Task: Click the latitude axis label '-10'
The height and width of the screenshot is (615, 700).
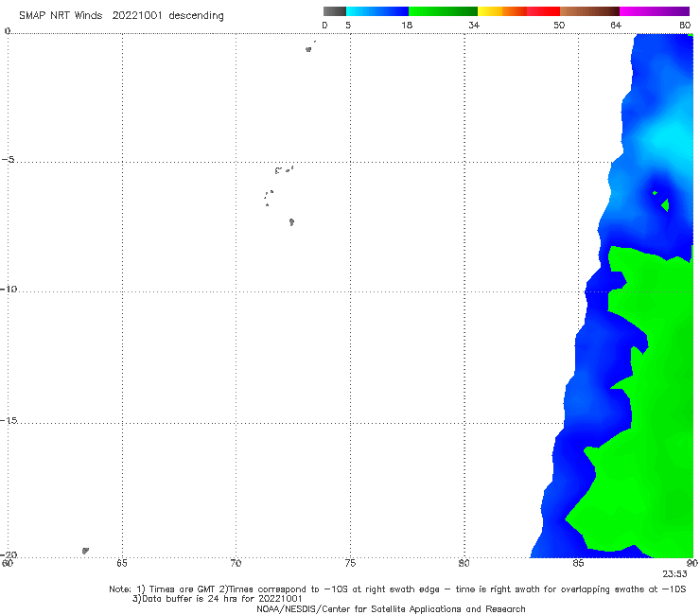Action: coord(9,289)
